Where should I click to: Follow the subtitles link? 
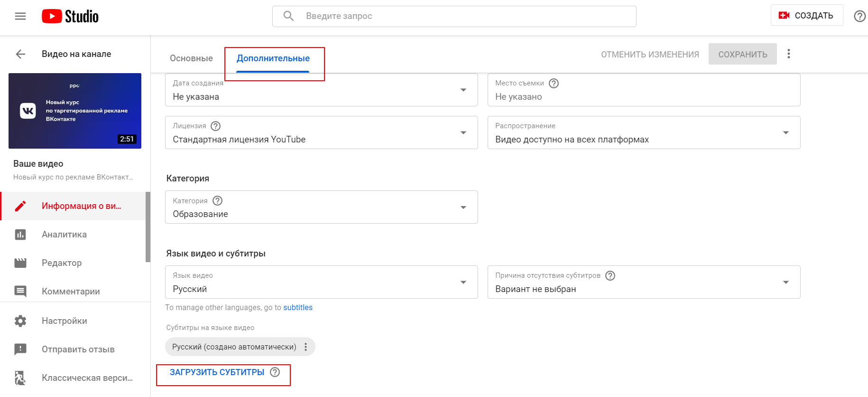[298, 308]
